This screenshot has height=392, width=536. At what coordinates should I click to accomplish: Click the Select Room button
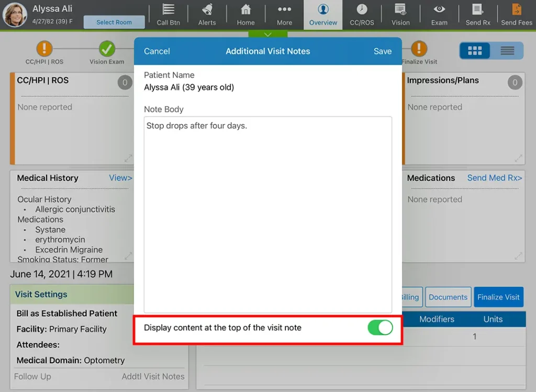[x=114, y=22]
